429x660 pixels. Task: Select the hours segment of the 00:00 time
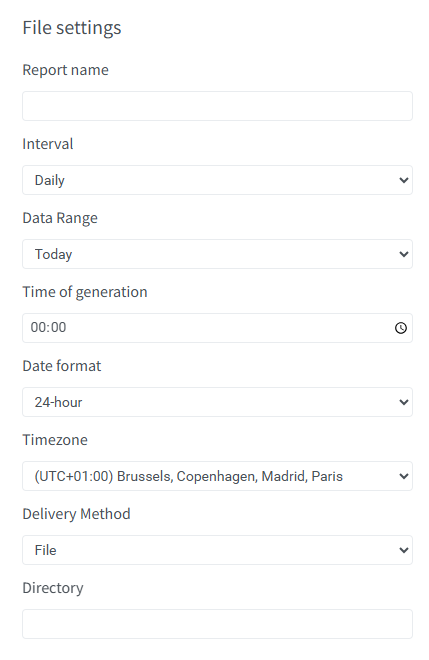pyautogui.click(x=37, y=327)
